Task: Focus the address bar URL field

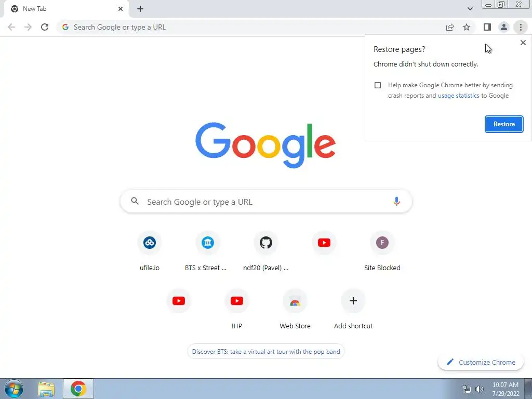Action: tap(251, 27)
